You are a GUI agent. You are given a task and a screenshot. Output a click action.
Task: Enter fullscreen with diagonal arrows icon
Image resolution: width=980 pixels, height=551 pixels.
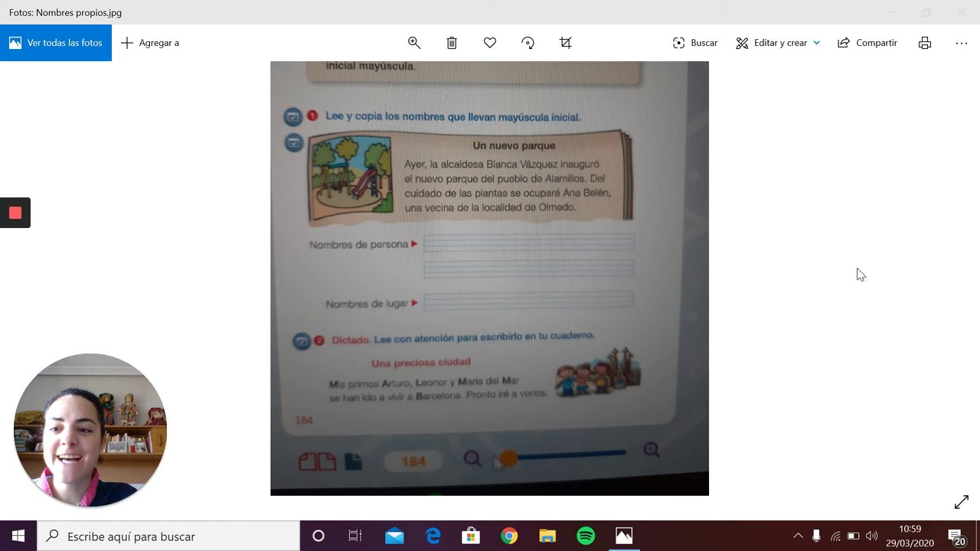(962, 502)
